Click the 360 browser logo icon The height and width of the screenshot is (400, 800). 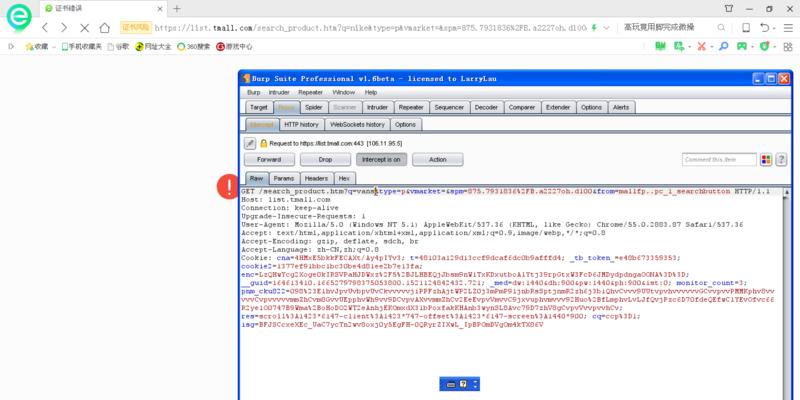(19, 18)
